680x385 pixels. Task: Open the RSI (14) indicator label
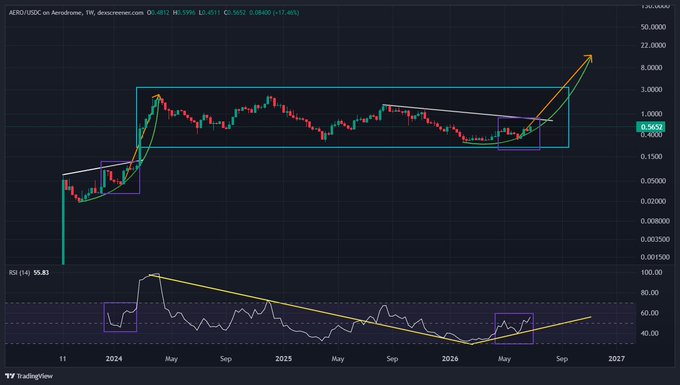[x=20, y=273]
